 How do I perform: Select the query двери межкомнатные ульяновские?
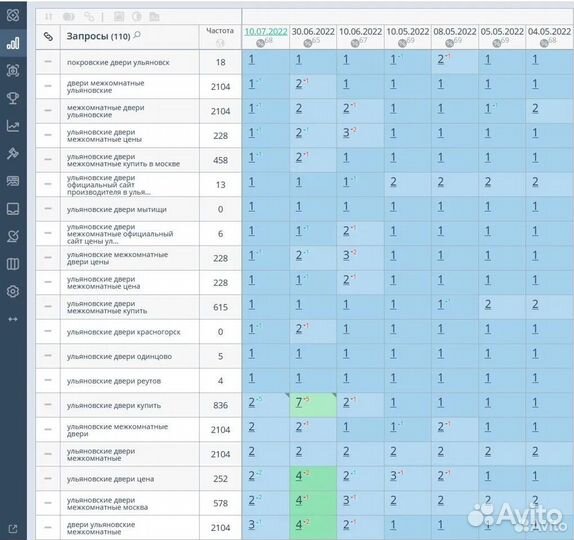pos(105,87)
